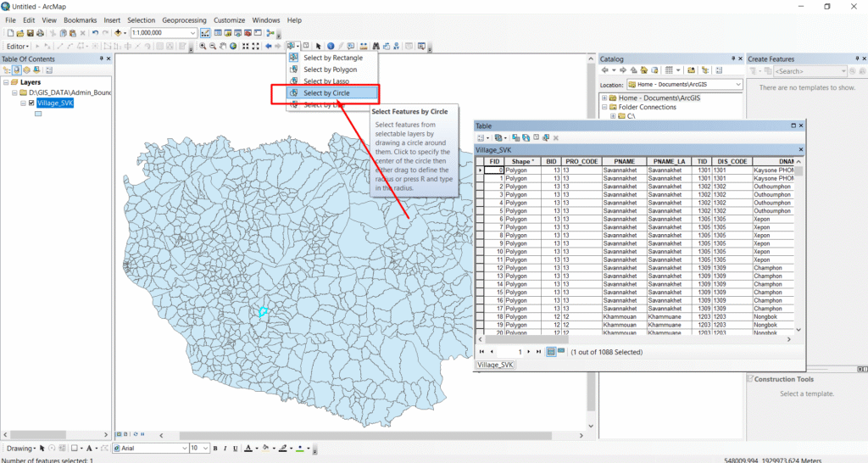Click Select By Attributes icon in Table window
868x463 pixels.
(x=516, y=137)
